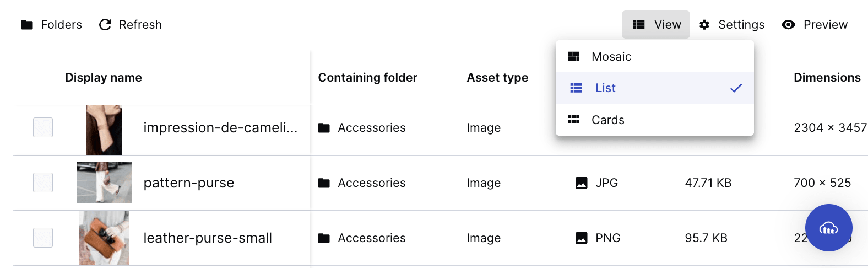The height and width of the screenshot is (268, 868).
Task: Select the pattern-purse row checkbox
Action: pos(43,183)
